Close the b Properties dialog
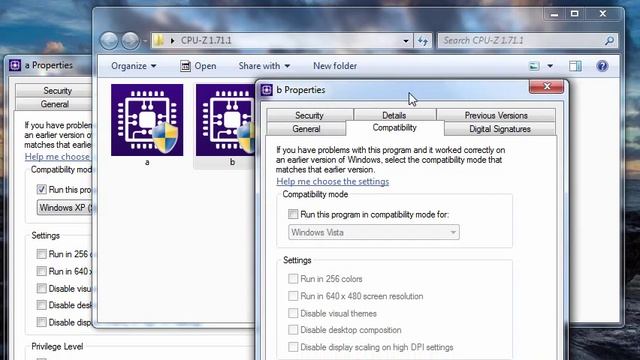The height and width of the screenshot is (360, 640). coord(547,86)
